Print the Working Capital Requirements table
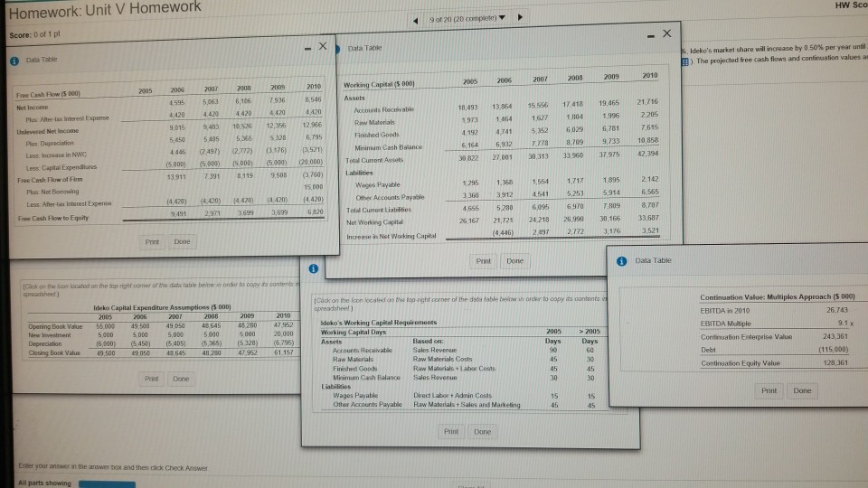The height and width of the screenshot is (488, 868). [451, 432]
